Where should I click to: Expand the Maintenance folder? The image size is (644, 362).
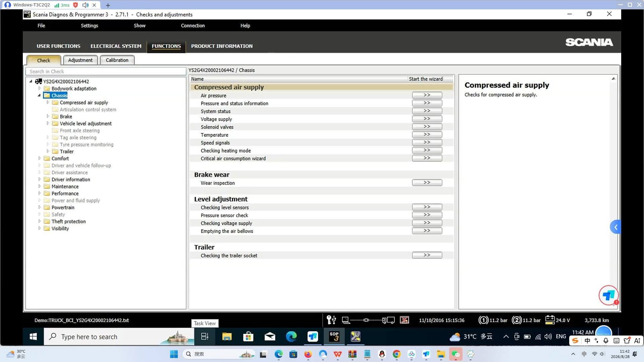click(x=40, y=186)
